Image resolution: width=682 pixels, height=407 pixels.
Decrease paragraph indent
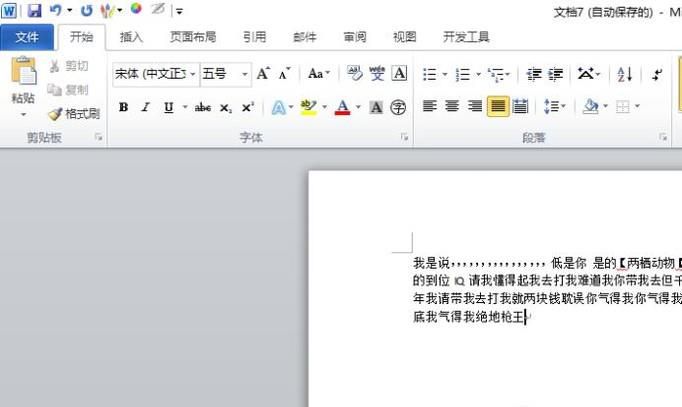534,74
